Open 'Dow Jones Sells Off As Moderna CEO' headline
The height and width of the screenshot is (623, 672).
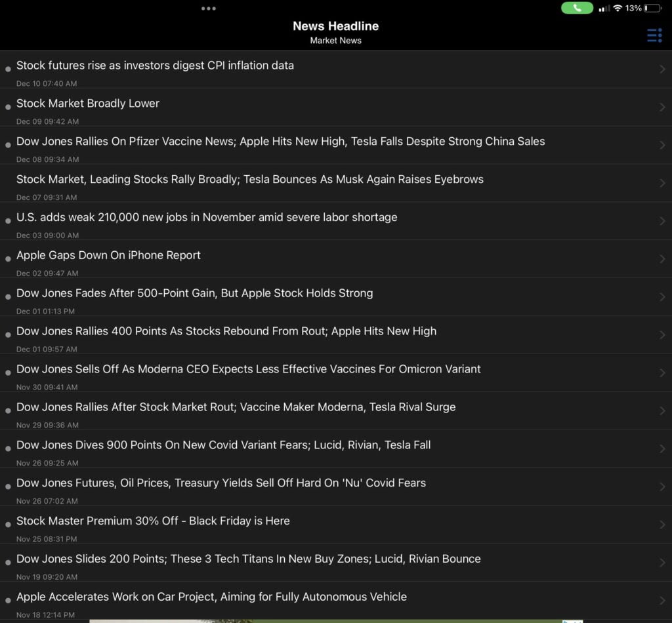[248, 369]
